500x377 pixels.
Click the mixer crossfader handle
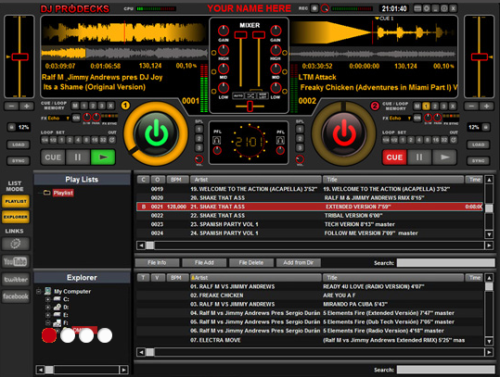[x=250, y=107]
